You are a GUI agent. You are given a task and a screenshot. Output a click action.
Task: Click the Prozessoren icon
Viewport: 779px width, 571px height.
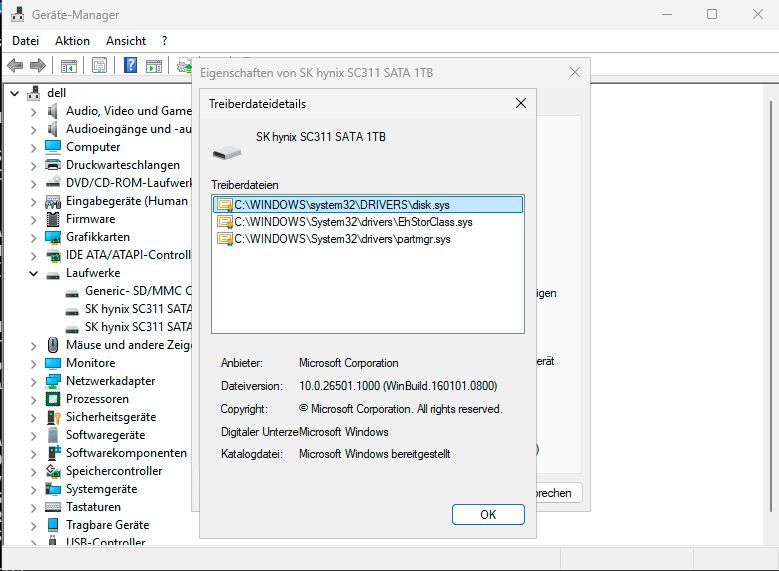tap(53, 399)
